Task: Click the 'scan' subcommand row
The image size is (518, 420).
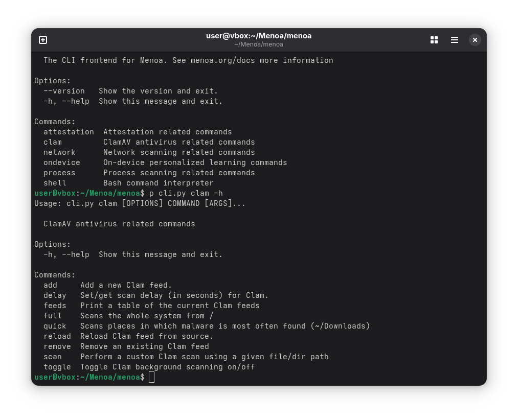Action: click(x=186, y=357)
